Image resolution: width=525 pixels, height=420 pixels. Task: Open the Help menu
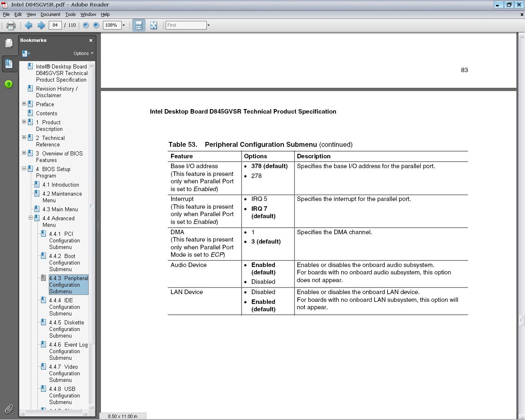click(105, 14)
